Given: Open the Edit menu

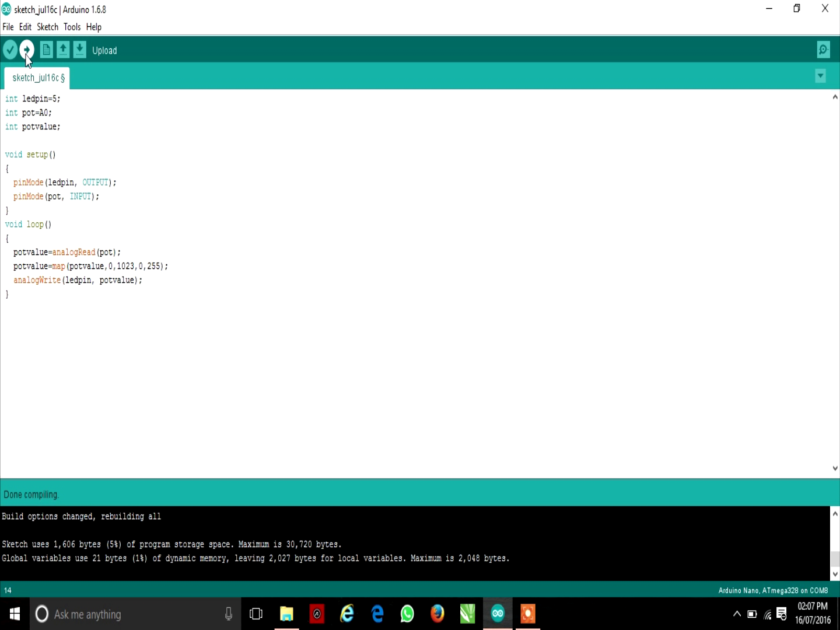Looking at the screenshot, I should tap(25, 27).
